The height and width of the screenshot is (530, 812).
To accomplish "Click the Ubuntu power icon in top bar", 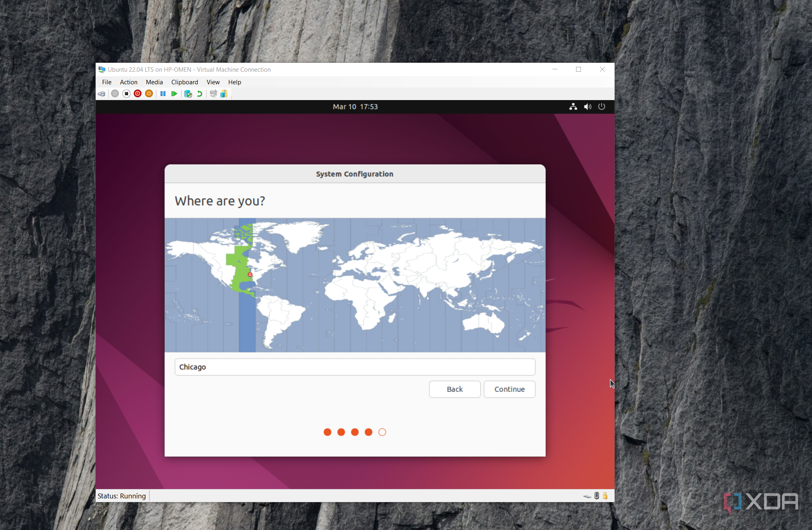I will coord(602,107).
